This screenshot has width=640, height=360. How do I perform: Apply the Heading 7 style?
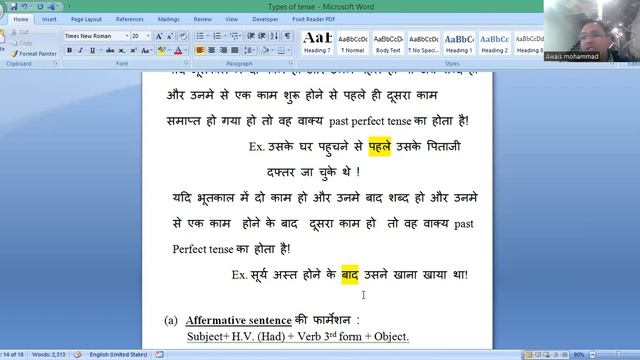(x=317, y=43)
